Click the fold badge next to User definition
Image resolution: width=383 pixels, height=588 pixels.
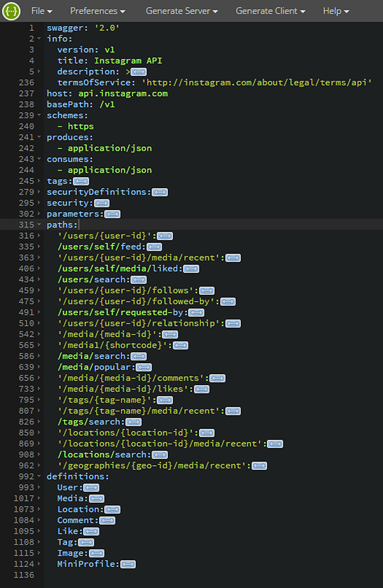[x=91, y=487]
